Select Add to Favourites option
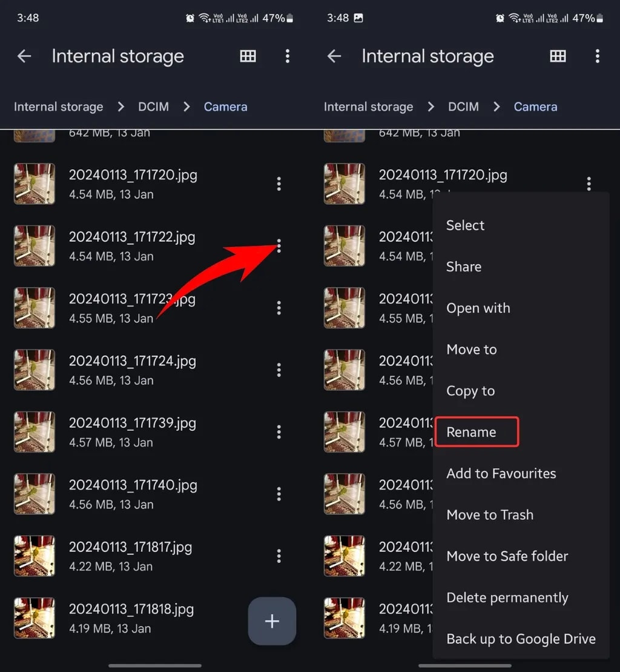620x672 pixels. (x=501, y=473)
